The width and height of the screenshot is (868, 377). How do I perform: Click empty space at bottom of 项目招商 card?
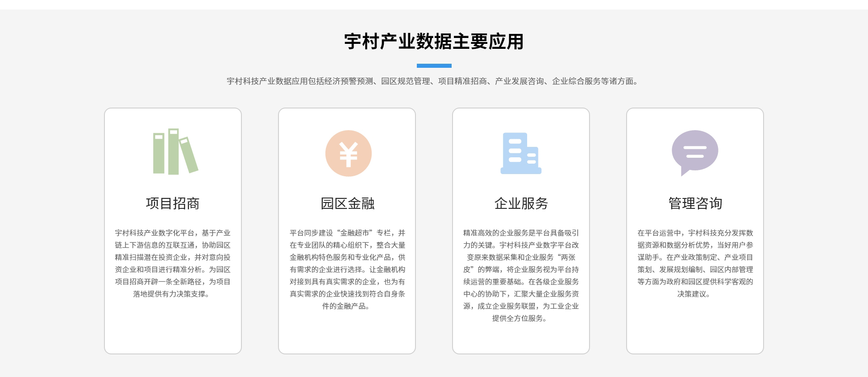point(173,330)
